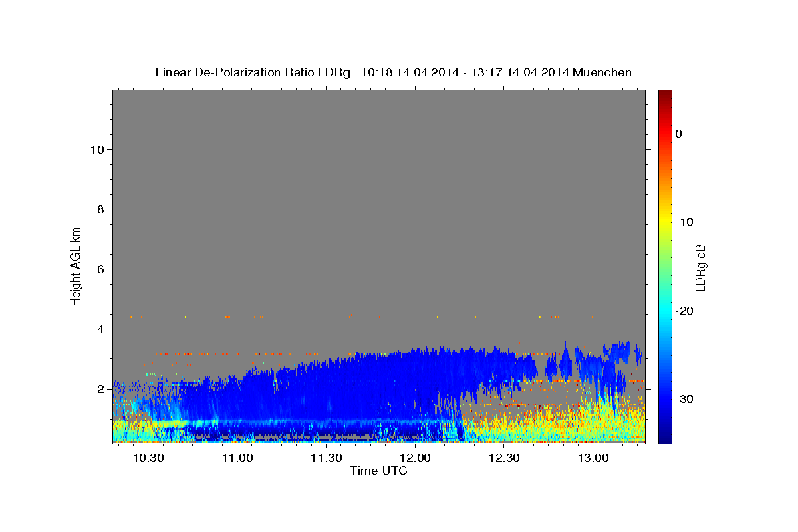The width and height of the screenshot is (798, 532).
Task: Click the colorbar value -10
Action: point(684,222)
